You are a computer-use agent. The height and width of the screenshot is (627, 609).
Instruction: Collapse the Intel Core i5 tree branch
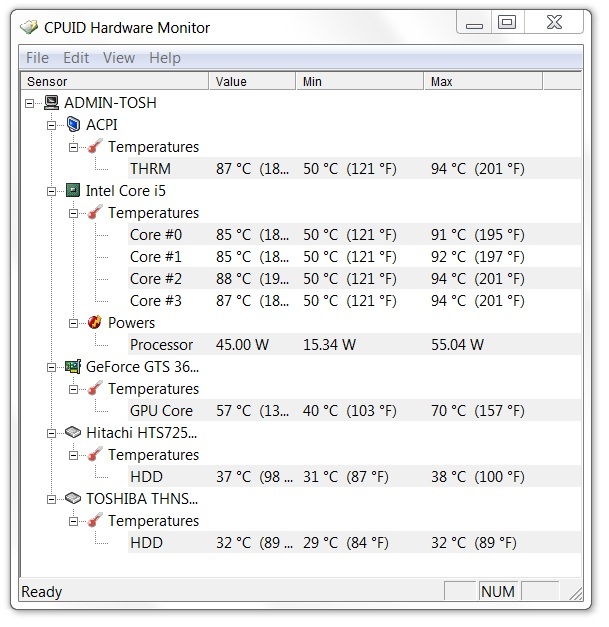[x=52, y=192]
